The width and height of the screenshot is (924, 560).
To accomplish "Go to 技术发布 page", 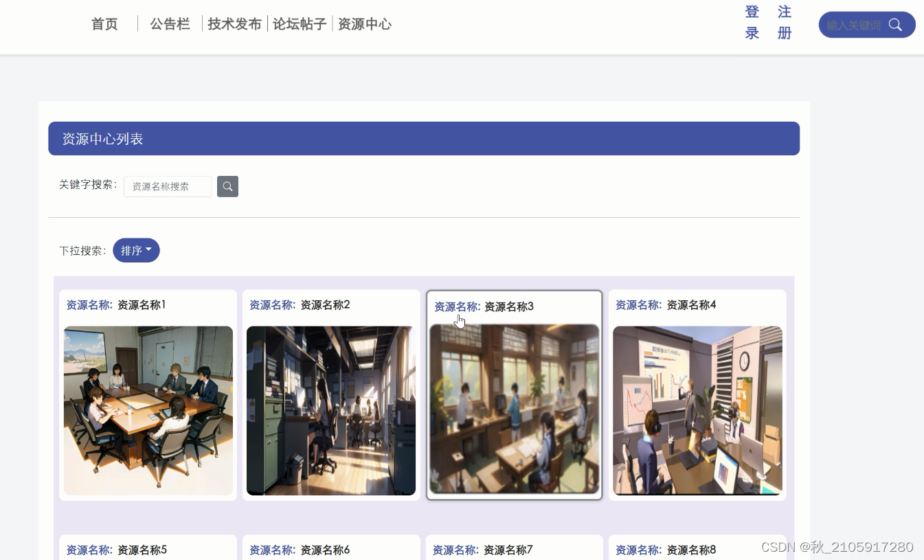I will click(234, 24).
